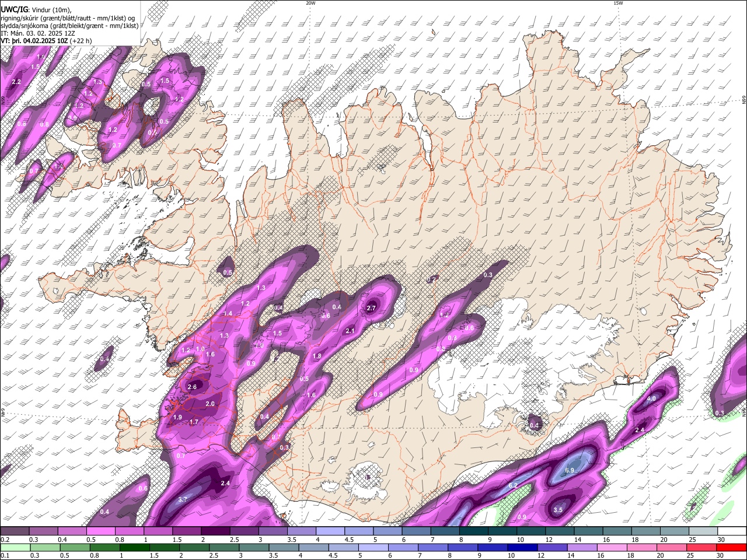
Task: Click the "2.0" precipitation value on the map
Action: click(210, 404)
